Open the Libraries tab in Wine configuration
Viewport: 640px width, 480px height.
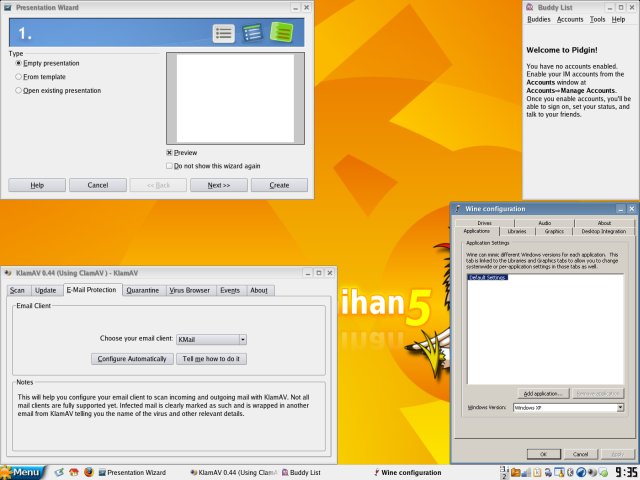(x=517, y=231)
